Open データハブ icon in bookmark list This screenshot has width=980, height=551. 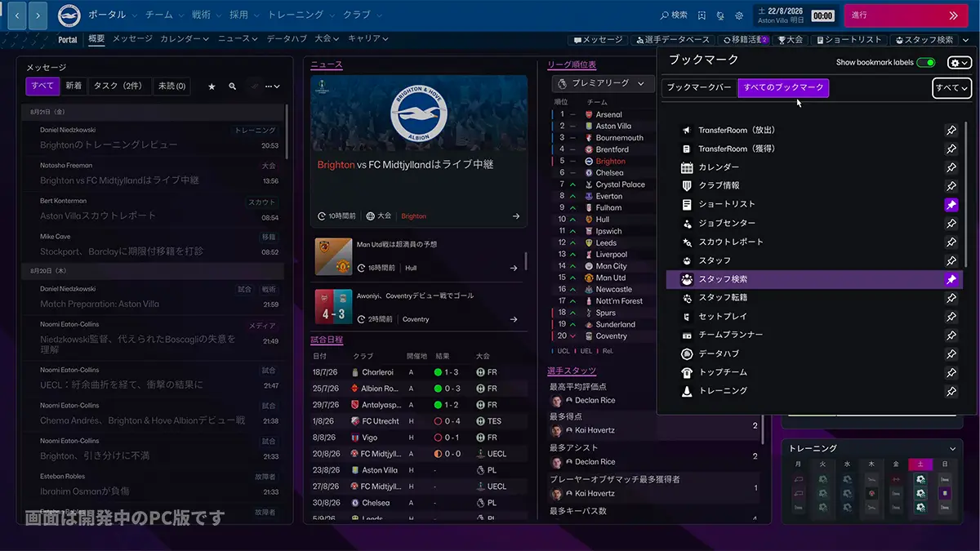[687, 354]
